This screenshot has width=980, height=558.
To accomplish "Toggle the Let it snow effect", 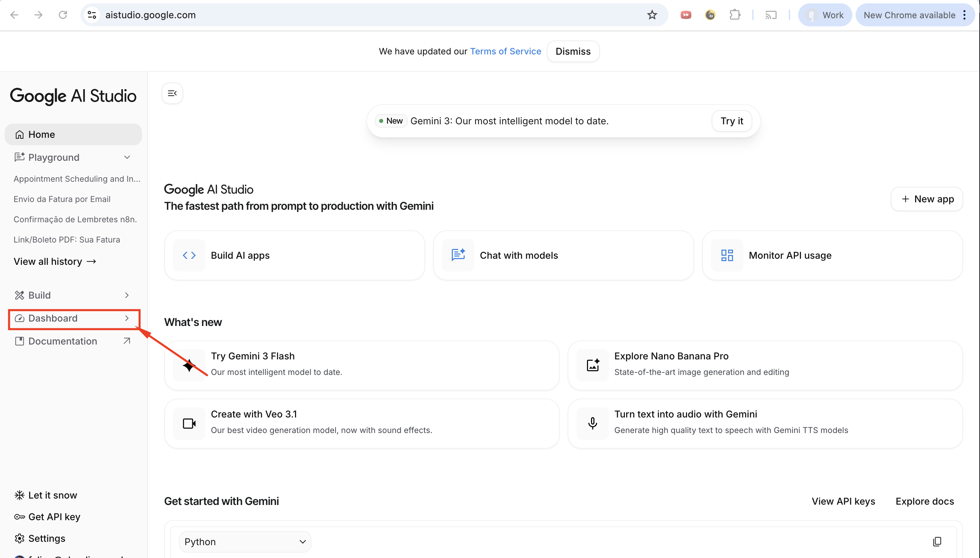I will (46, 496).
